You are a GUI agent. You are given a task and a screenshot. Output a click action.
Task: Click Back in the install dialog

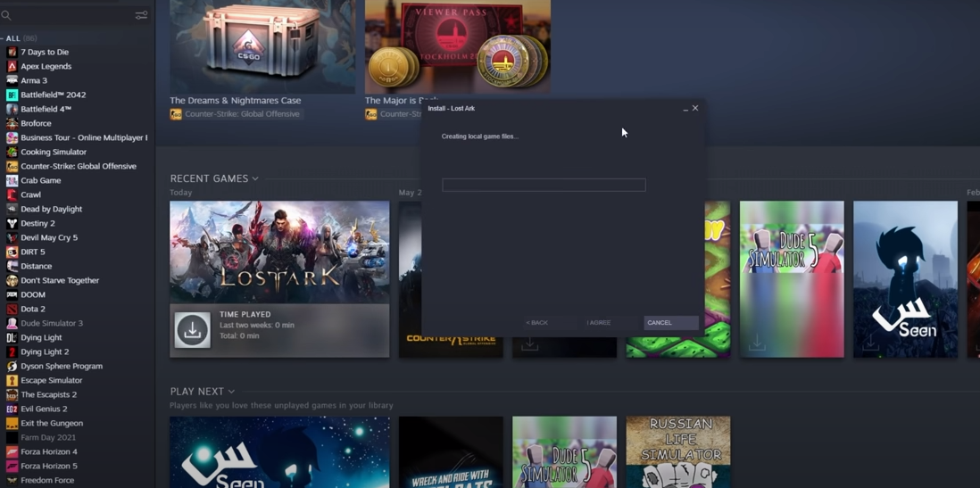(550, 322)
